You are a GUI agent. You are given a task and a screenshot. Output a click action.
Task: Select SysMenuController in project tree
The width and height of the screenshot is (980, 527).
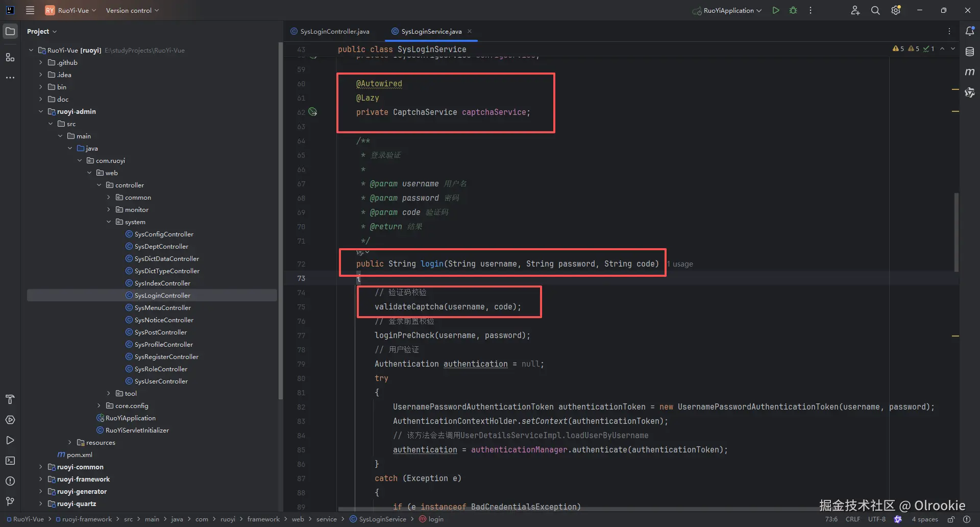(158, 307)
